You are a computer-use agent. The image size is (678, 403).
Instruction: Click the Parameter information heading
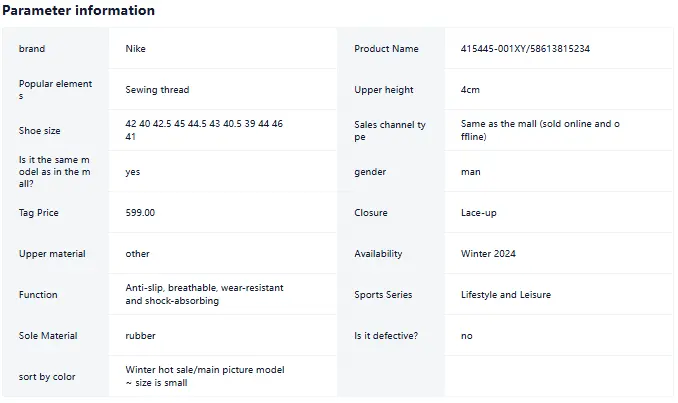78,10
